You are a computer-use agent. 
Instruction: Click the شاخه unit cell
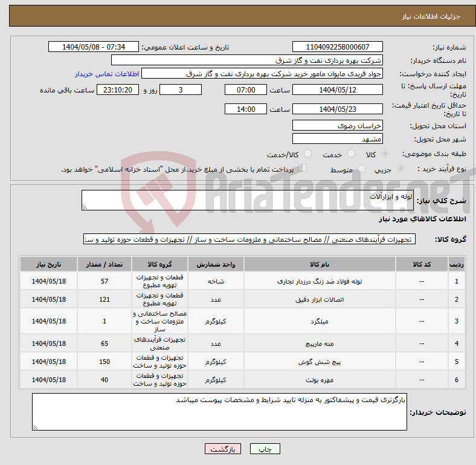coord(216,281)
